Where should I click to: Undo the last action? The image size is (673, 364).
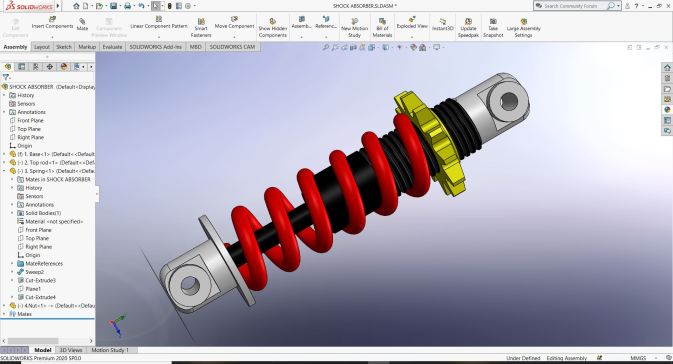(141, 6)
